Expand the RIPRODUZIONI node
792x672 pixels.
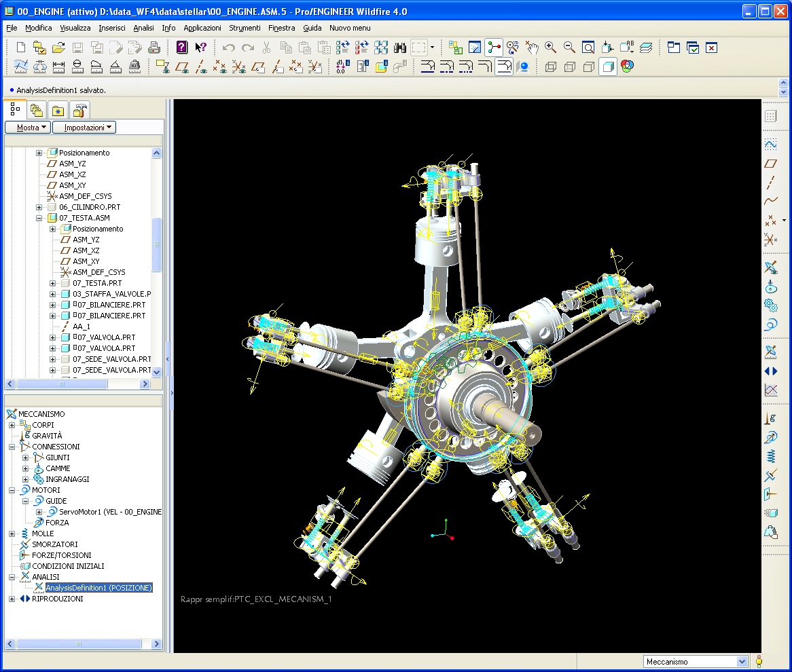point(12,599)
